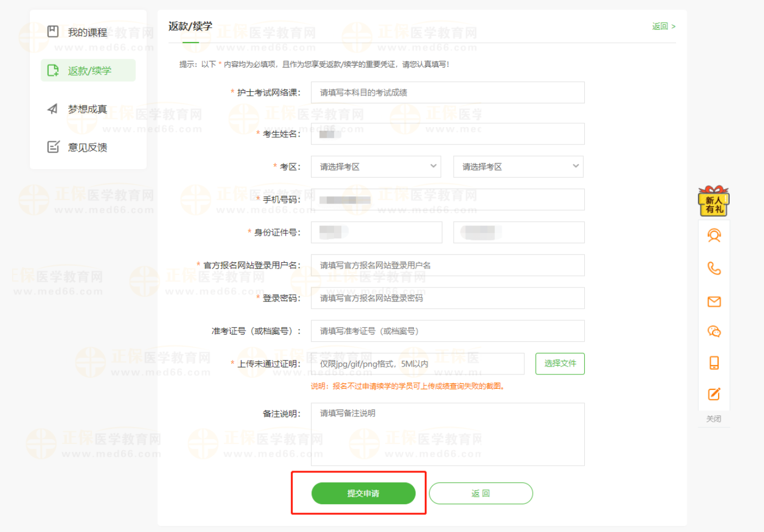Click the 选择文件 upload button

pos(559,363)
